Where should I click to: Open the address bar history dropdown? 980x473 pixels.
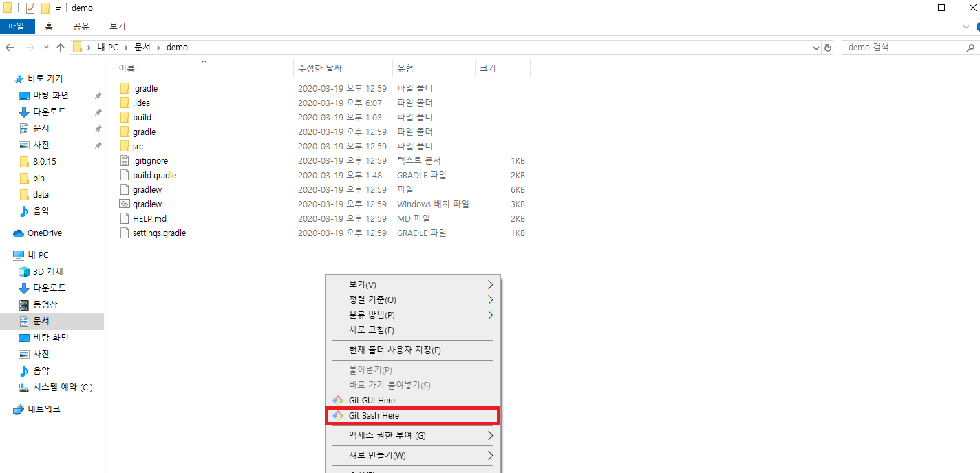coord(816,48)
